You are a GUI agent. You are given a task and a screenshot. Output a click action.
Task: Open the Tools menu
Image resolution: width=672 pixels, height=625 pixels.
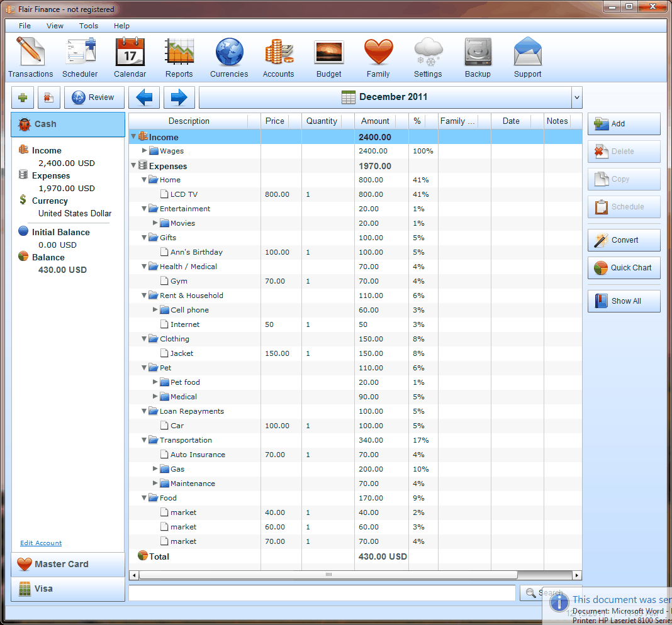[89, 26]
